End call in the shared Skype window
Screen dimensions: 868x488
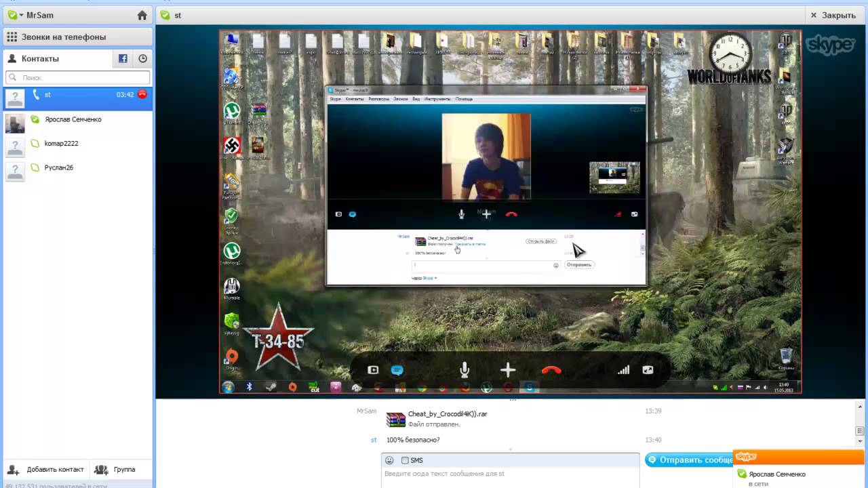coord(511,214)
